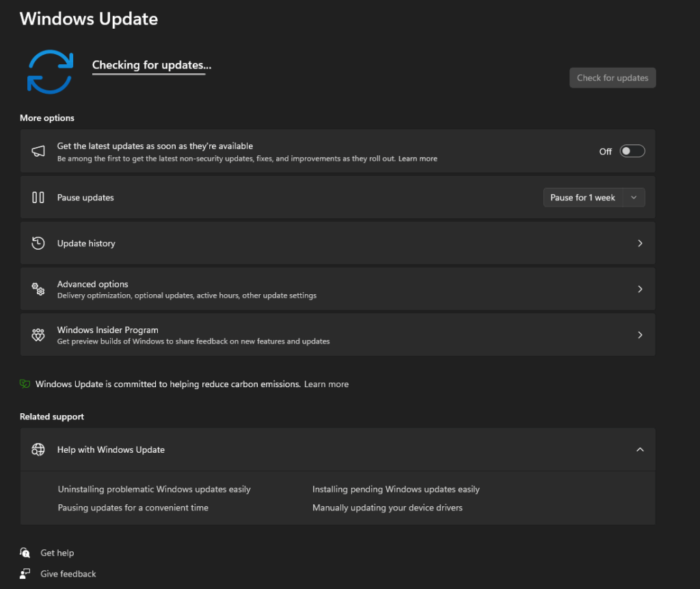Screen dimensions: 700x589
Task: Click the Pause updates label
Action: (85, 198)
